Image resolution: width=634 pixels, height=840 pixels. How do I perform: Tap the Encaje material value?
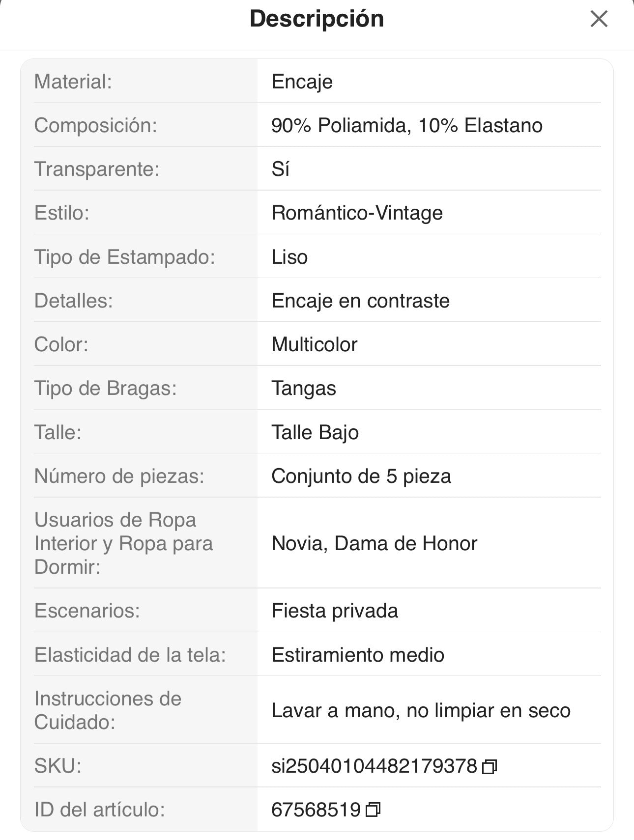click(302, 82)
